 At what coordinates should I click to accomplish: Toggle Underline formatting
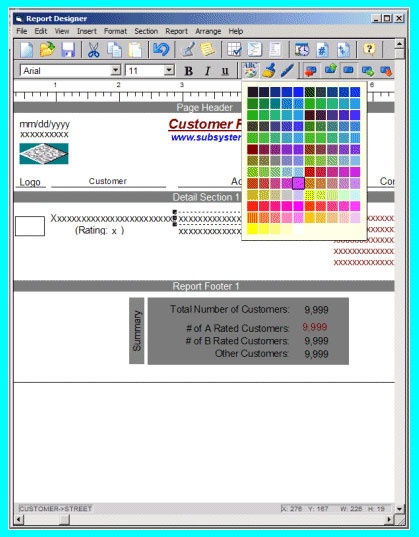225,71
